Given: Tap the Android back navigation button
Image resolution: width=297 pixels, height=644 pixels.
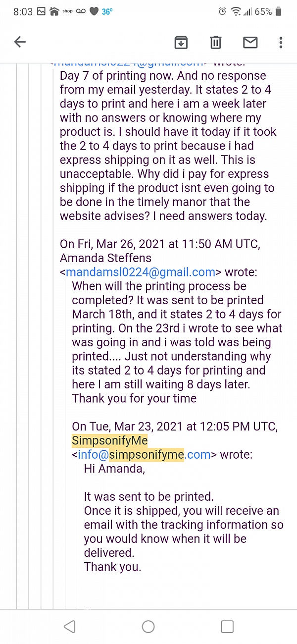Looking at the screenshot, I should click(70, 627).
